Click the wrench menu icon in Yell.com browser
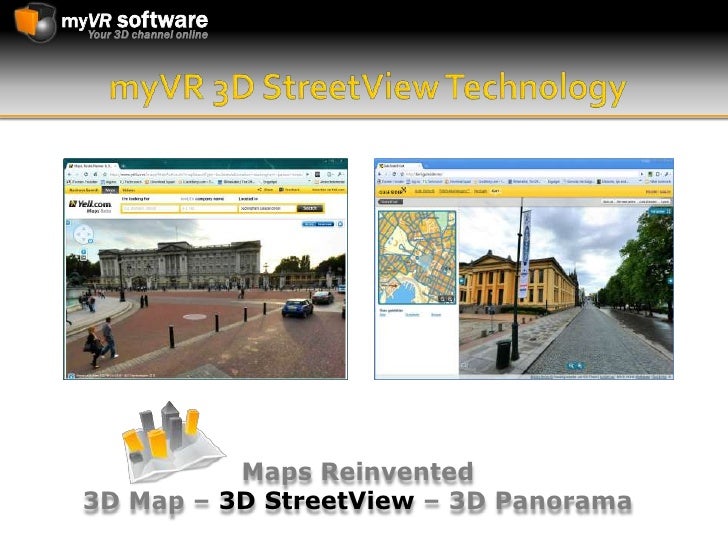 click(340, 174)
